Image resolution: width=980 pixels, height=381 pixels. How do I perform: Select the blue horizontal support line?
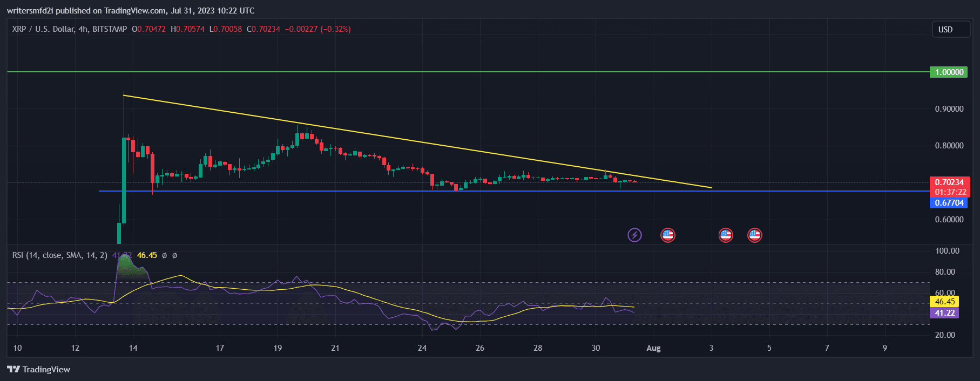coord(324,191)
